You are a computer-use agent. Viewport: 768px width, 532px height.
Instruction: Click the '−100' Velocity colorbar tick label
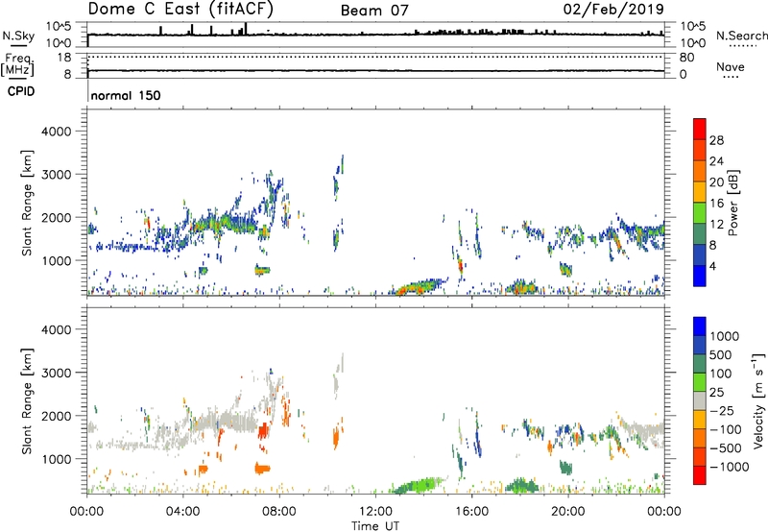[726, 429]
